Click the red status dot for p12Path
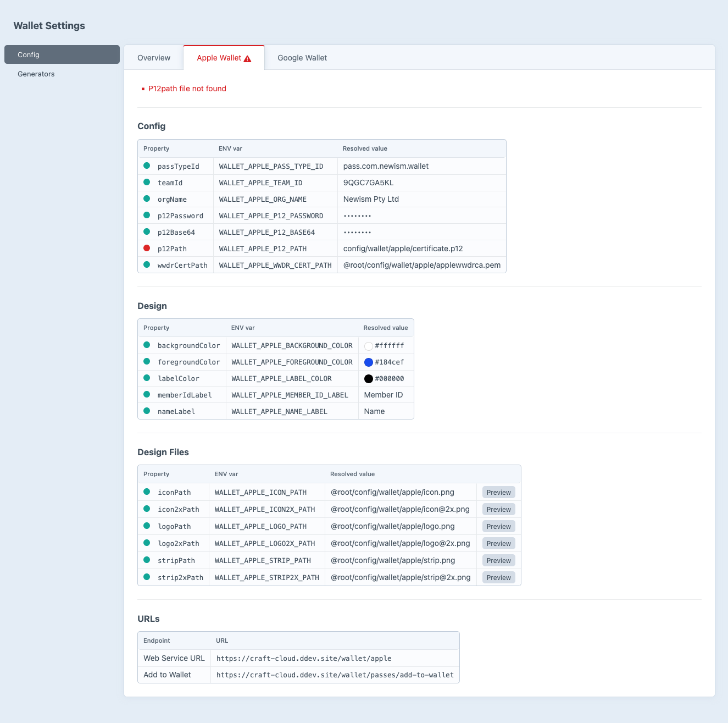The height and width of the screenshot is (723, 728). 147,248
